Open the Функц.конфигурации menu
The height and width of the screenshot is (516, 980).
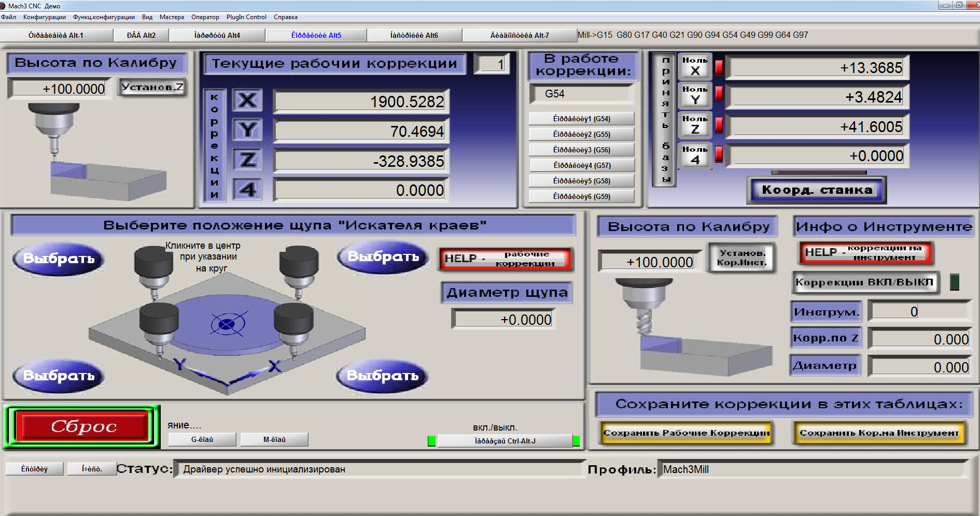pos(104,17)
